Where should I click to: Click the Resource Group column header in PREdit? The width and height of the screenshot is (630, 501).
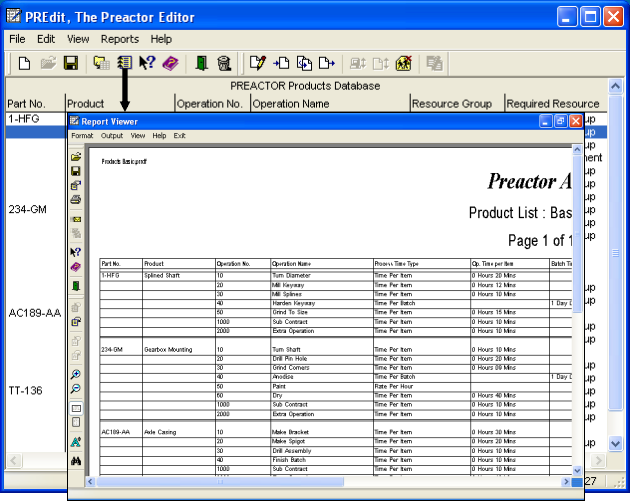click(457, 104)
